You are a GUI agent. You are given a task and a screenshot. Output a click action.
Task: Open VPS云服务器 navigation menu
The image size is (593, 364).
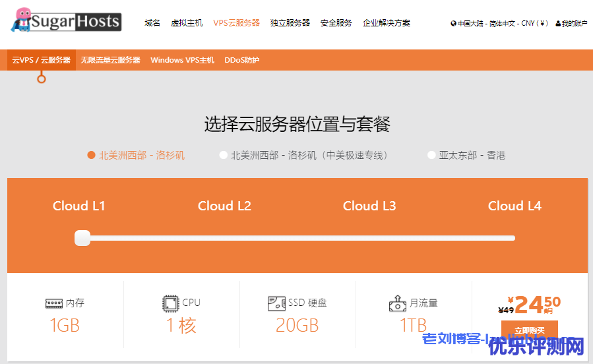(x=236, y=22)
